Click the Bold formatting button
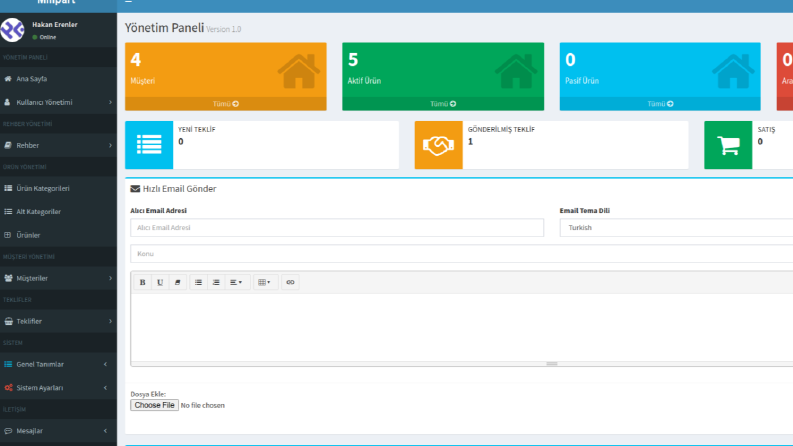 click(143, 282)
